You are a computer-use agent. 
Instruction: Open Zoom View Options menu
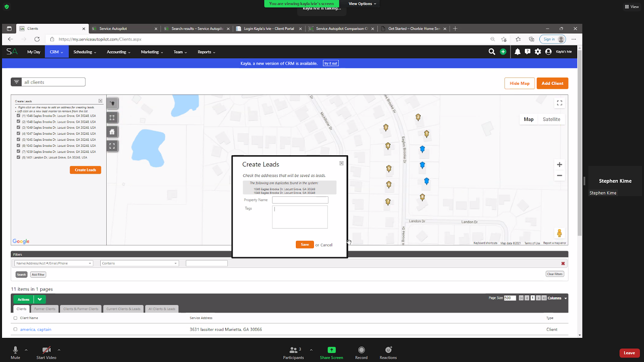pos(362,4)
